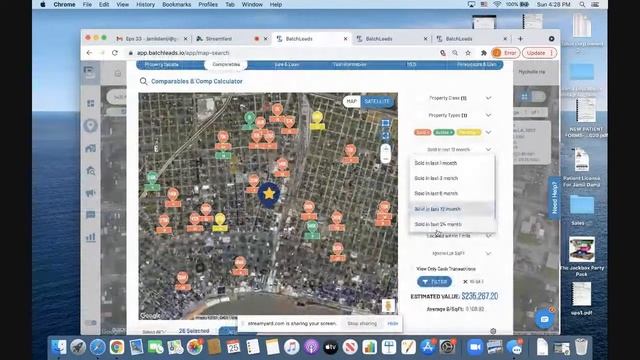This screenshot has width=640, height=360.
Task: Reload the page
Action: coord(115,53)
